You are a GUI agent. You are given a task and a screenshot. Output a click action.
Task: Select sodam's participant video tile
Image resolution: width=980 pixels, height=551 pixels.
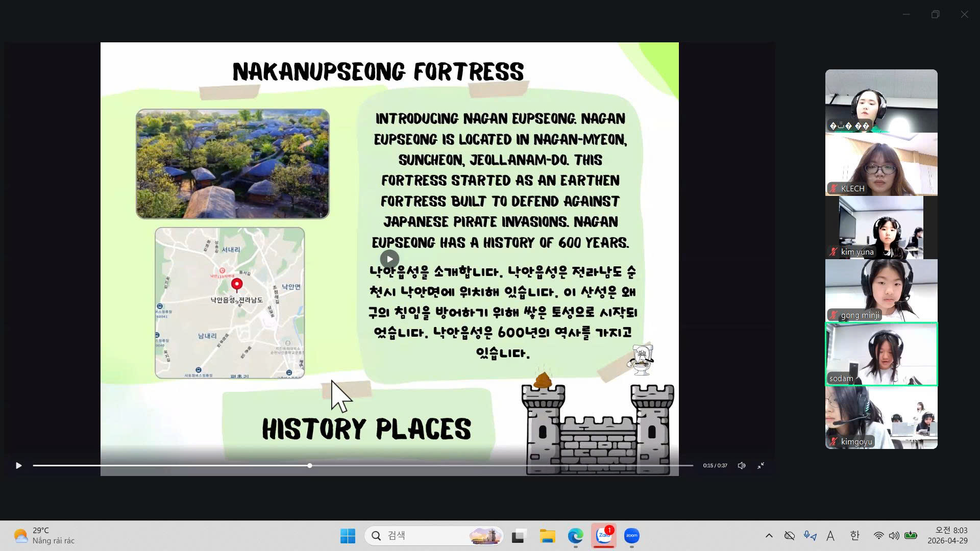coord(881,354)
